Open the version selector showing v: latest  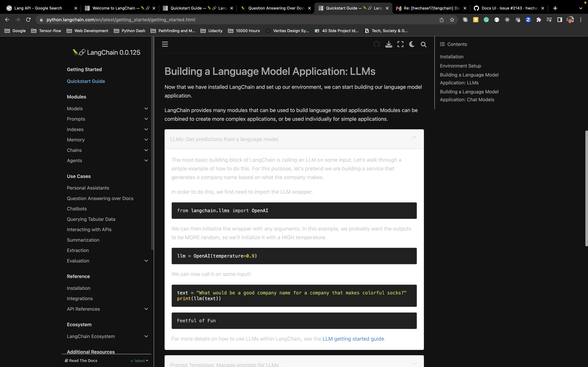[x=139, y=360]
